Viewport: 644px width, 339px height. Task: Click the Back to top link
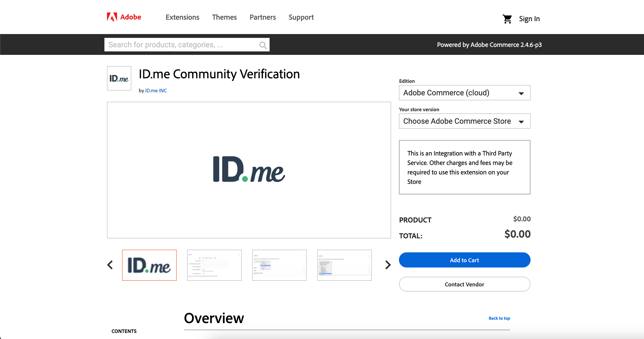(x=499, y=318)
